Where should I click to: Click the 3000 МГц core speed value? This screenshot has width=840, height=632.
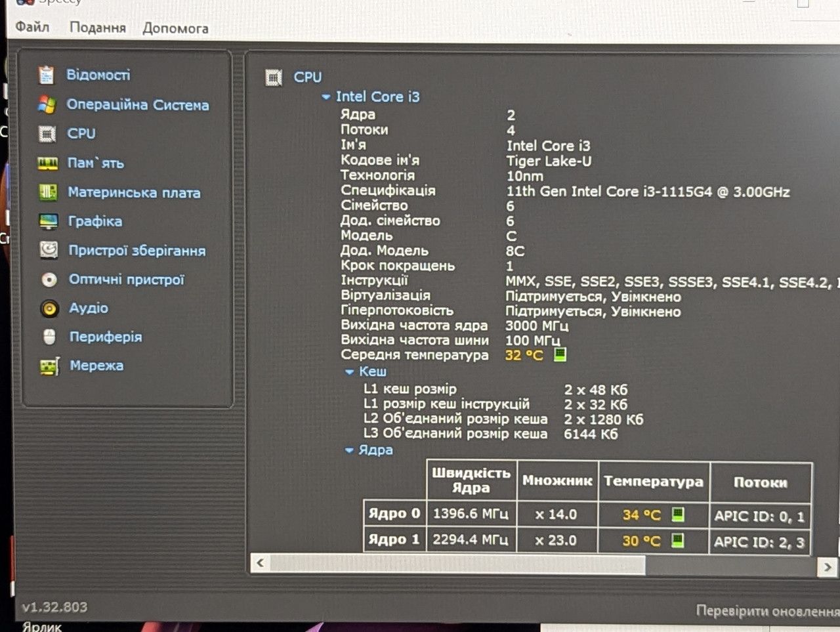pos(537,326)
